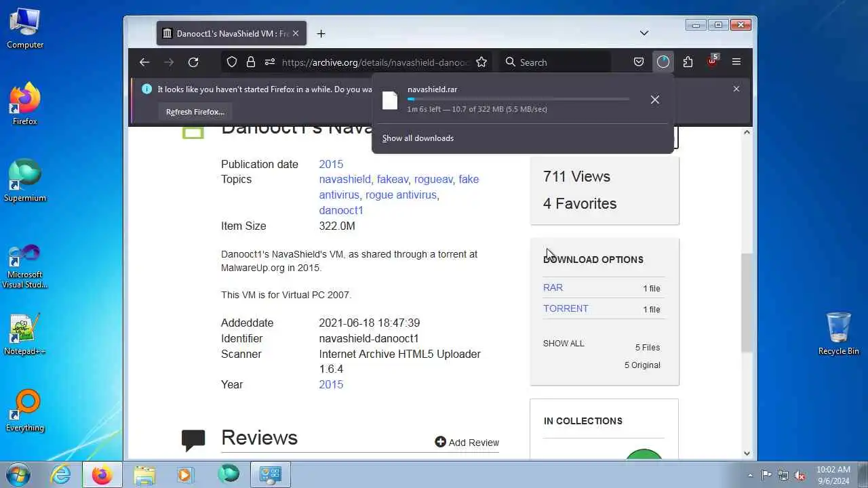This screenshot has width=868, height=488.
Task: Click the 711 Views text
Action: tap(576, 176)
